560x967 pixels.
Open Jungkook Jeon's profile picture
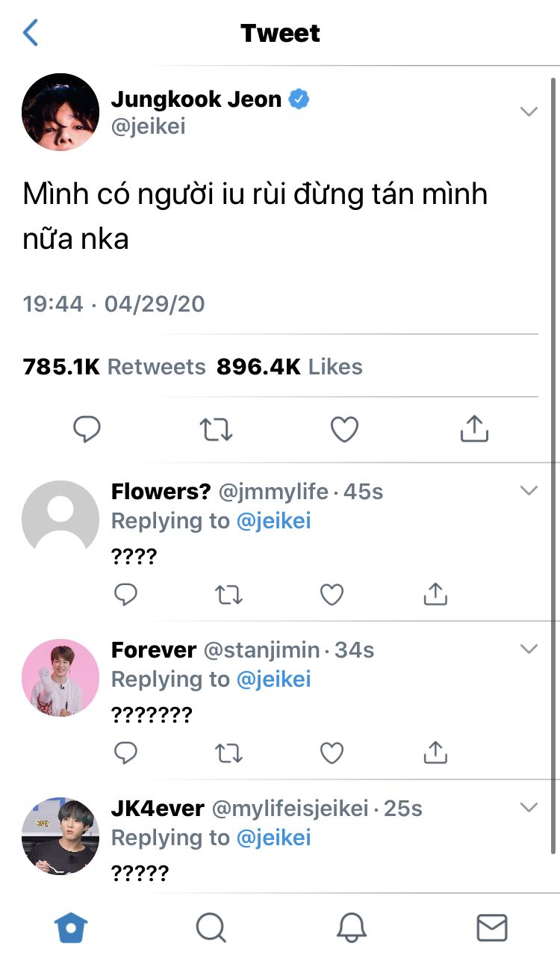pos(60,112)
